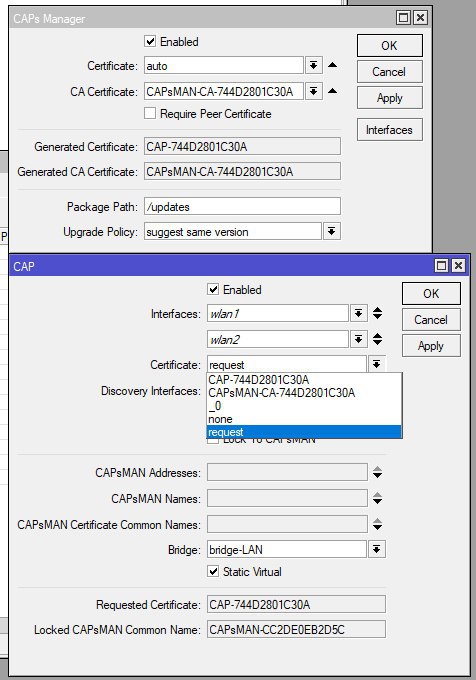476x680 pixels.
Task: Click the Generated Certificate field
Action: point(242,147)
